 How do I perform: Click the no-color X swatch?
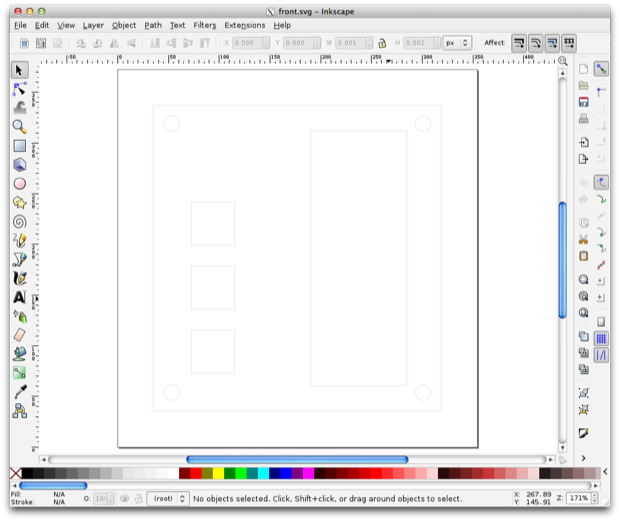[x=15, y=473]
